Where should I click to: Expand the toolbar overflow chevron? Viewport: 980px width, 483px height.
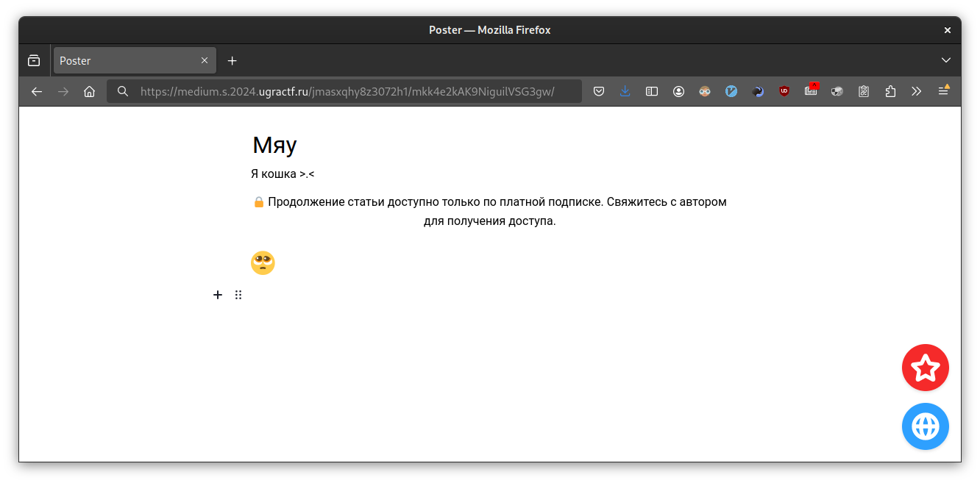pyautogui.click(x=917, y=92)
